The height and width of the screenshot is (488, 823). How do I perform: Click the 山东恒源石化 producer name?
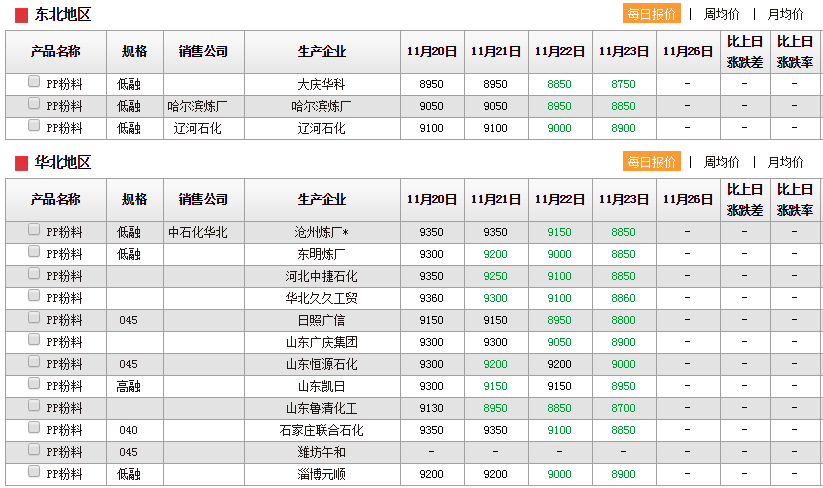coord(321,364)
